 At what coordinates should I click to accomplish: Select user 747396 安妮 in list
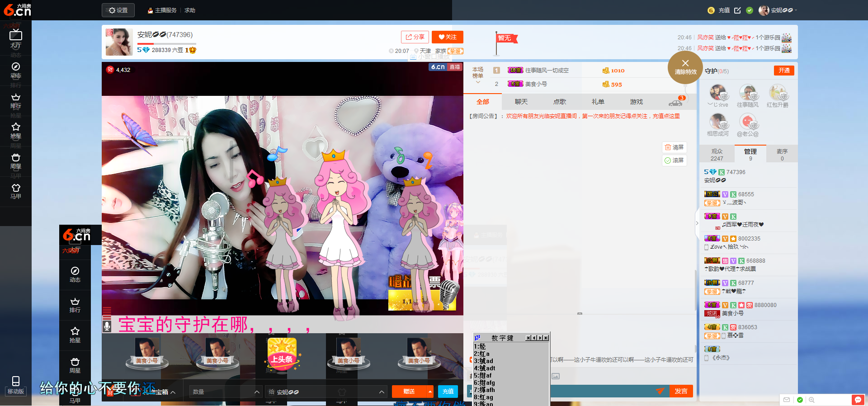748,176
